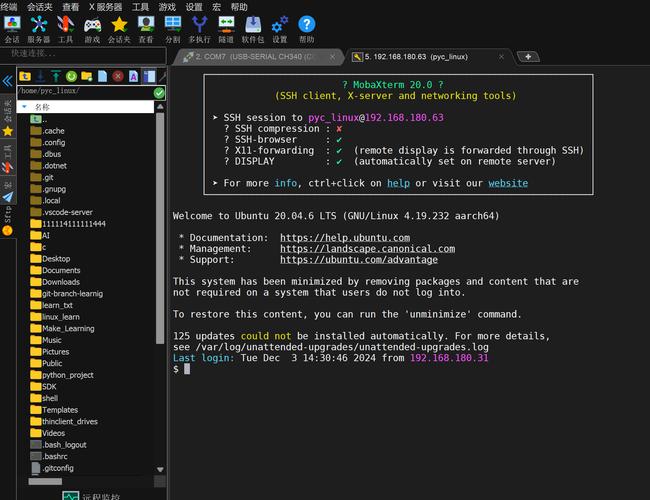650x500 pixels.
Task: Select the python_project folder in file list
Action: (67, 375)
